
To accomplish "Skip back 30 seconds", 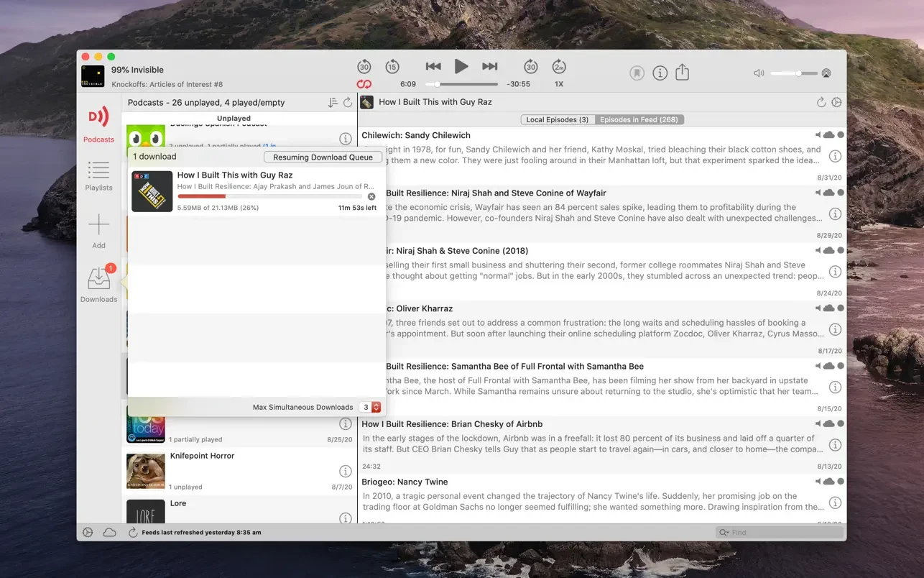I will 364,67.
